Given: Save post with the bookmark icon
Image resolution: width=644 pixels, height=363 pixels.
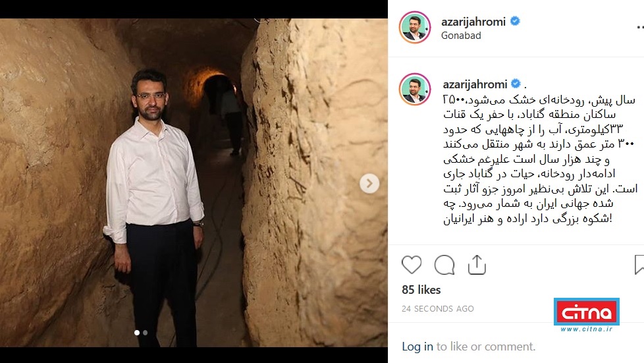Looking at the screenshot, I should point(639,264).
